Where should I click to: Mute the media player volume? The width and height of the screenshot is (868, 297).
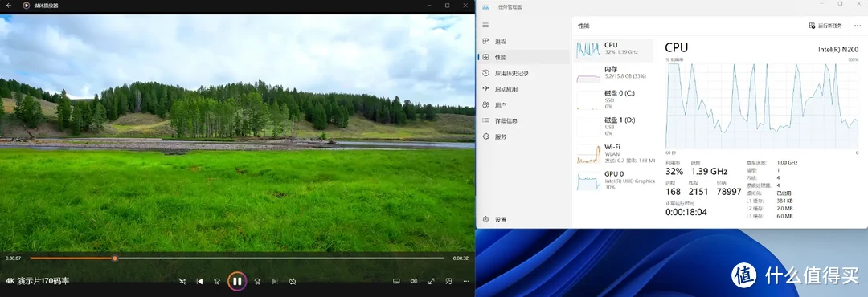point(414,281)
